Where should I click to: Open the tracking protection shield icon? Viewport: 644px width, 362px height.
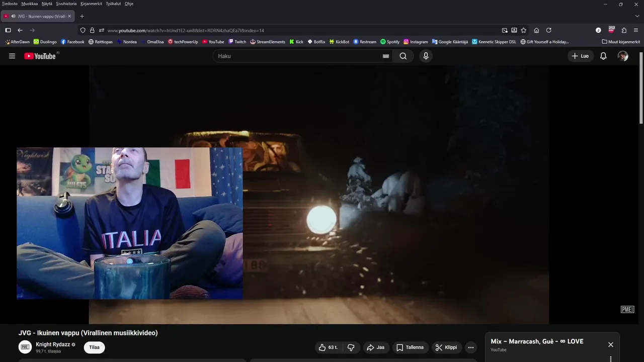[x=83, y=30]
